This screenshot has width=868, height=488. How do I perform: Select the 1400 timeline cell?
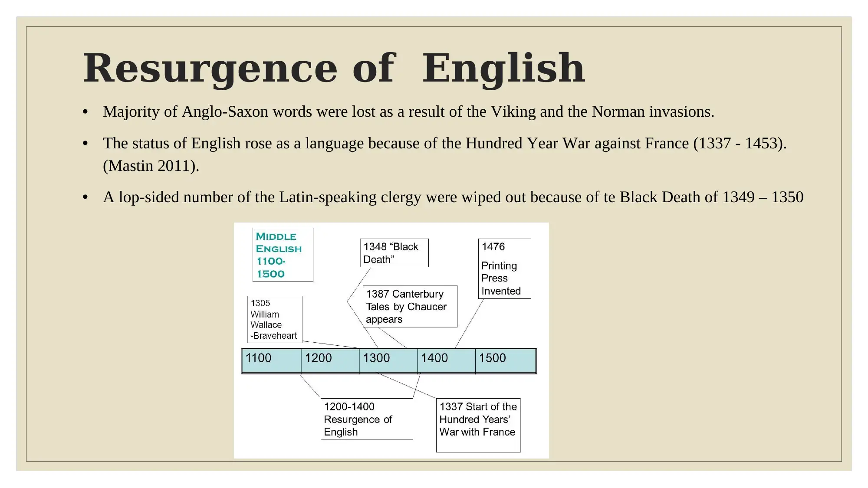coord(446,360)
